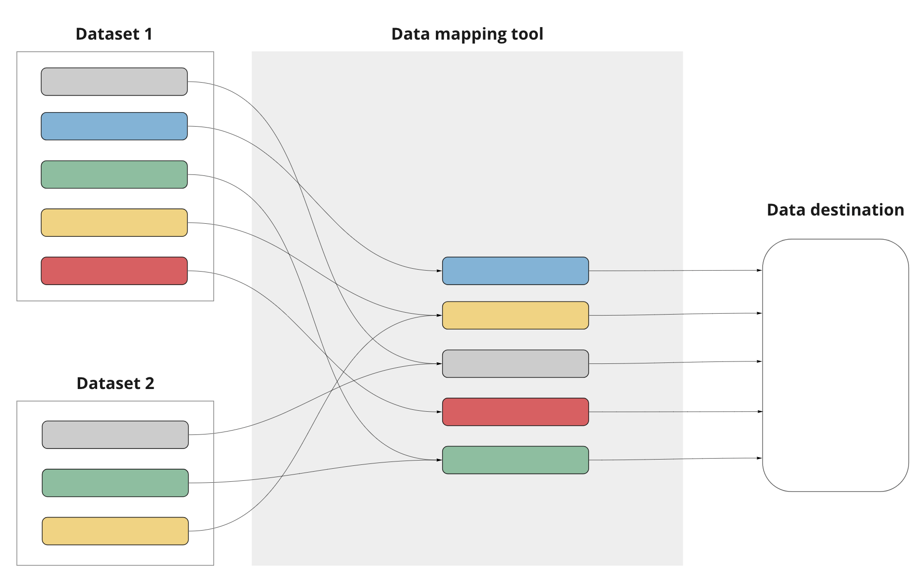The image size is (924, 577).
Task: Select the Data mapping tool title
Action: point(467,34)
